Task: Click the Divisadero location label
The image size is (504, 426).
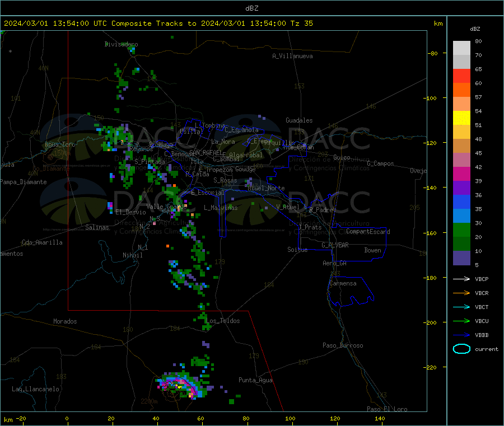Action: pos(121,44)
